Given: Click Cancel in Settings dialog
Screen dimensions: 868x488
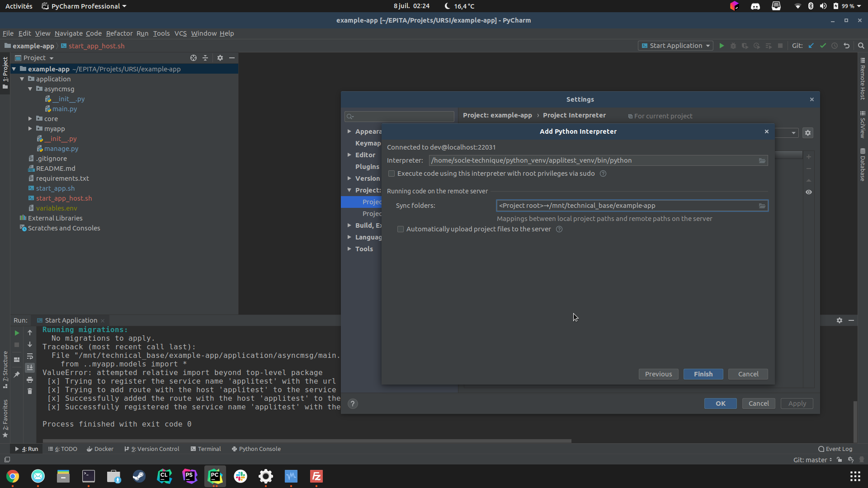Looking at the screenshot, I should click(x=759, y=404).
